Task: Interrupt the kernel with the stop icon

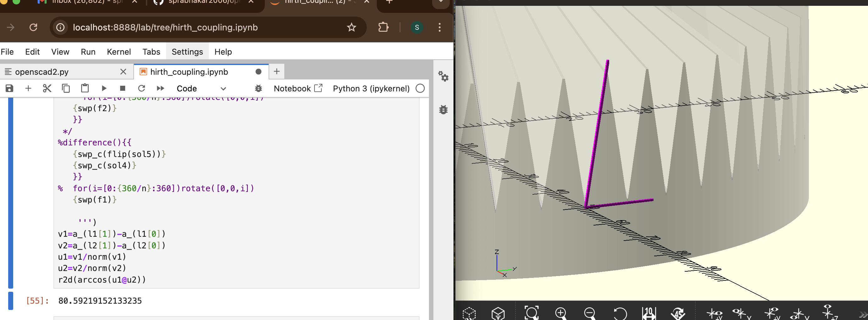Action: tap(123, 89)
